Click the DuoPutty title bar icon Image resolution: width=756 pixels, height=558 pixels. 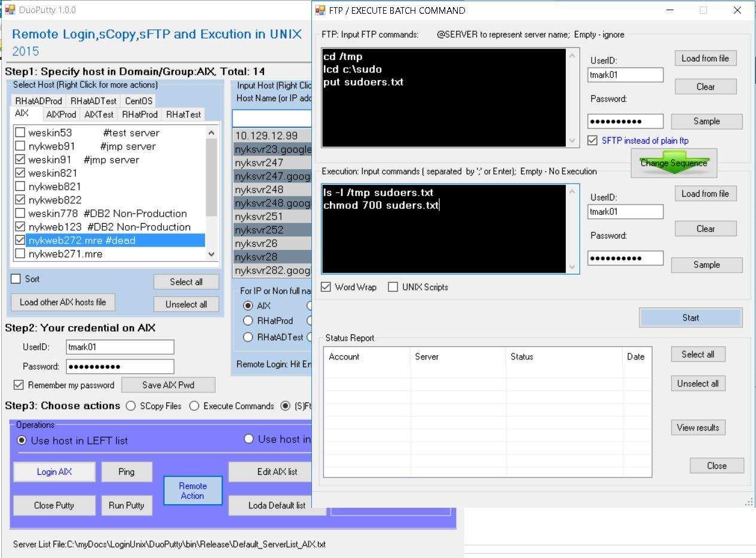point(10,10)
